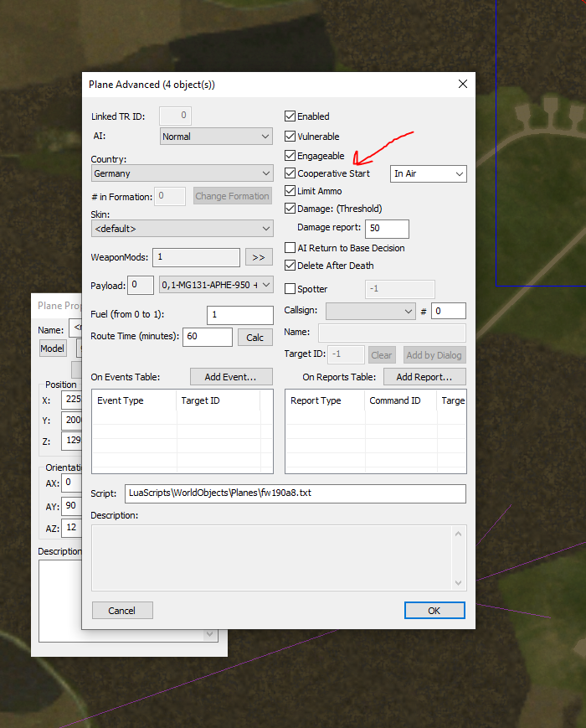Click the Description scrollbar up arrow
586x728 pixels.
(x=459, y=534)
